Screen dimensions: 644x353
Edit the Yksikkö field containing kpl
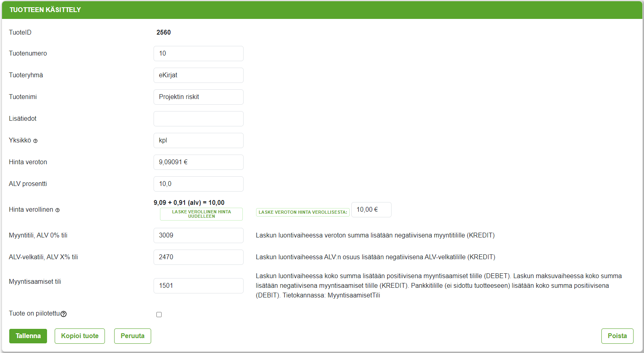point(199,140)
